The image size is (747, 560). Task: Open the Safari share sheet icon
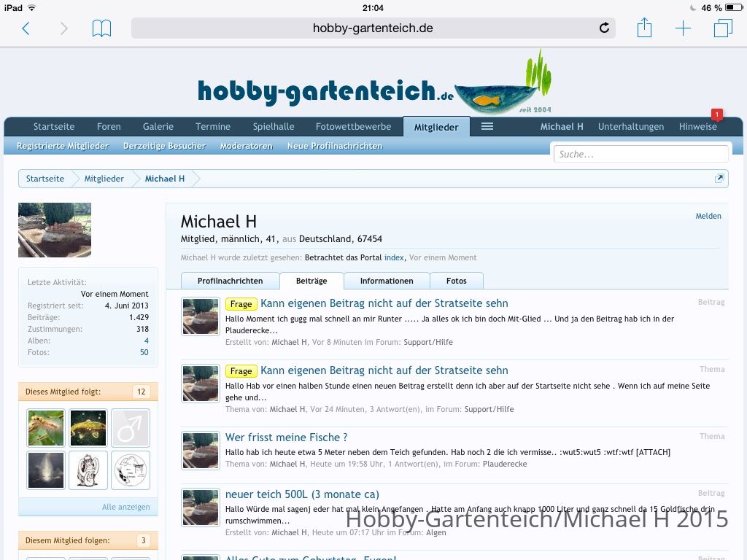(x=644, y=27)
